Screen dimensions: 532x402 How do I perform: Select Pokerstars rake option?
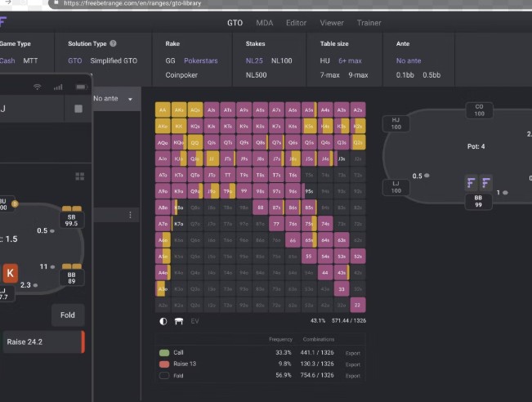pos(201,60)
